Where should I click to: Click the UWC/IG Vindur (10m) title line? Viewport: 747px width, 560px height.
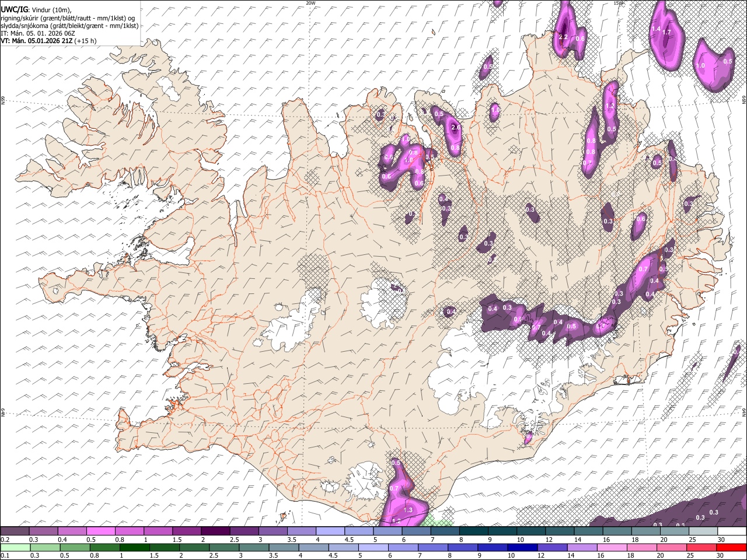36,9
